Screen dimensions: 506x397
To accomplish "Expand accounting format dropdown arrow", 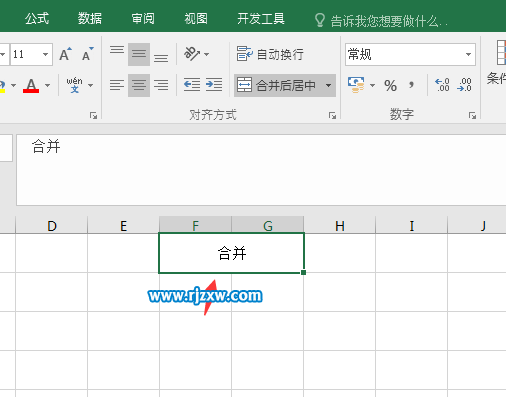I will click(372, 85).
